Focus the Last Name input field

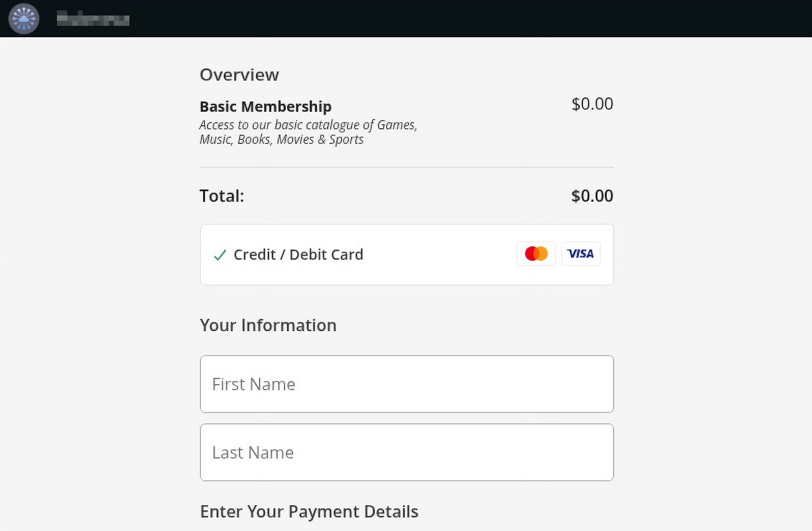(407, 452)
